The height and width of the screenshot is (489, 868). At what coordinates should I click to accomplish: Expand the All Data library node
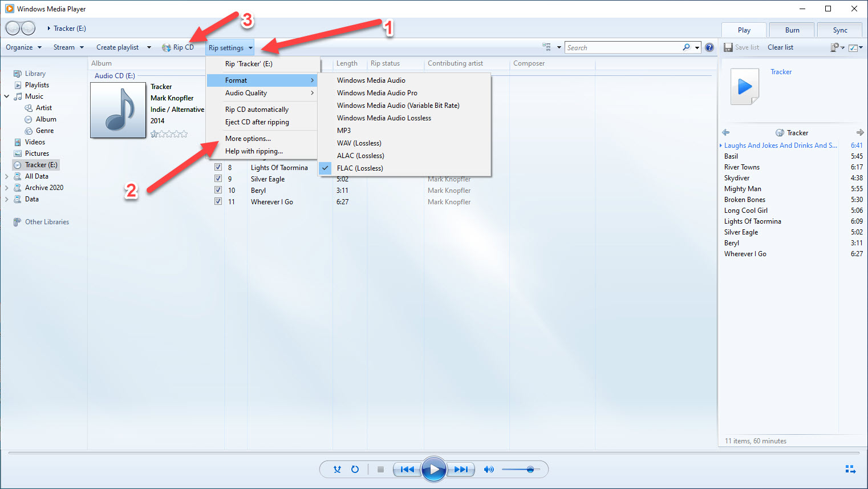point(7,176)
